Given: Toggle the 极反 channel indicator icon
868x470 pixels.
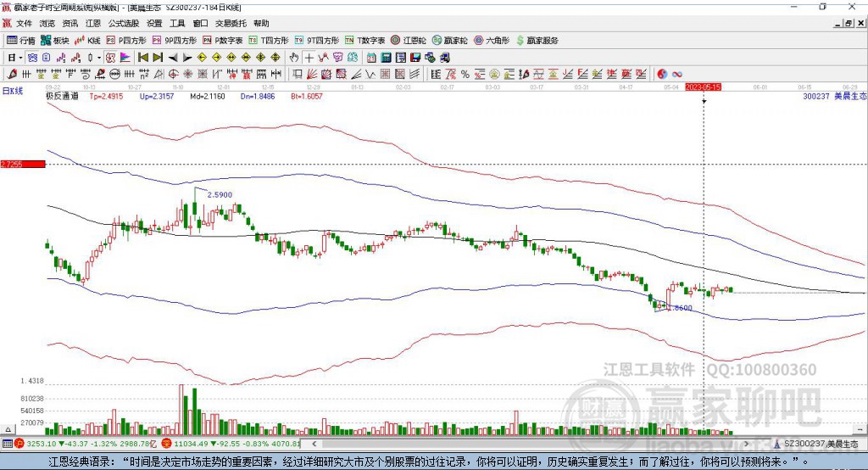Looking at the screenshot, I should tap(110, 58).
